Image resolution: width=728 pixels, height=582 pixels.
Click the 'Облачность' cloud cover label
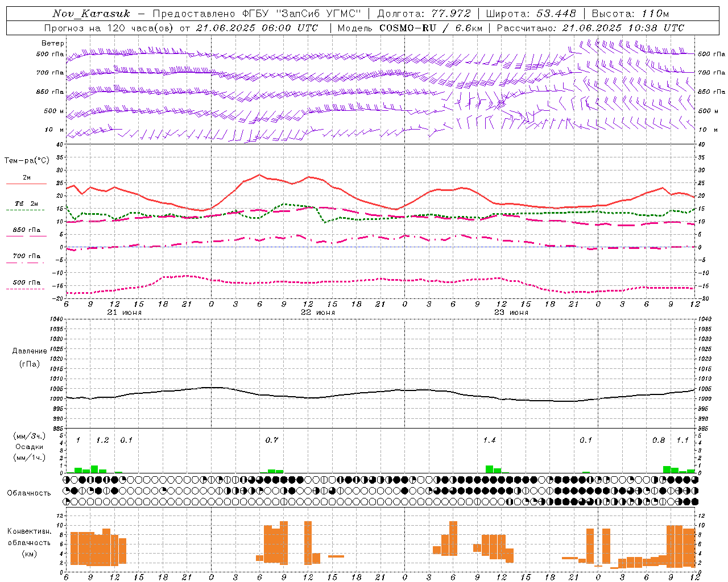tap(29, 493)
